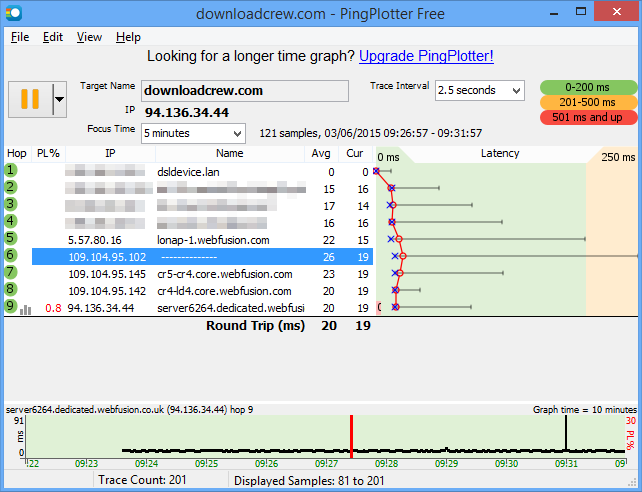Select IP 109.104.95.145
Screen dimensions: 642x492
click(107, 274)
